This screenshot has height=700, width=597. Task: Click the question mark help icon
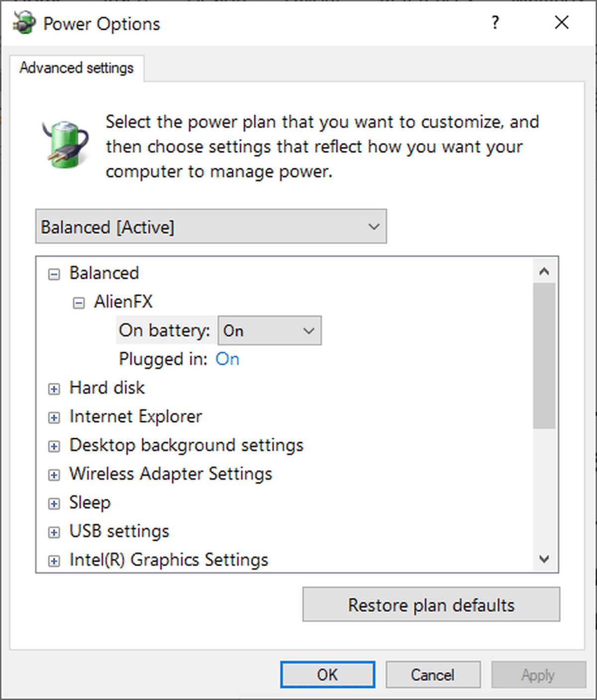495,22
